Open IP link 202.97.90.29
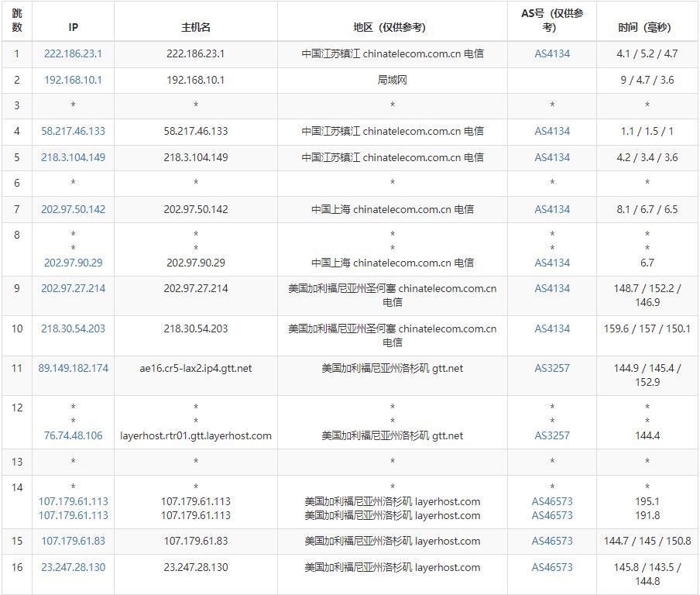This screenshot has height=595, width=700. 73,263
